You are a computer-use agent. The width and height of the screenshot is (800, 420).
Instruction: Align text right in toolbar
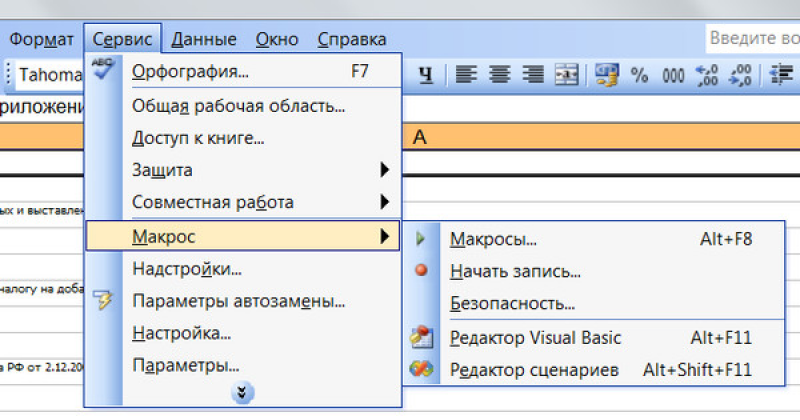533,75
